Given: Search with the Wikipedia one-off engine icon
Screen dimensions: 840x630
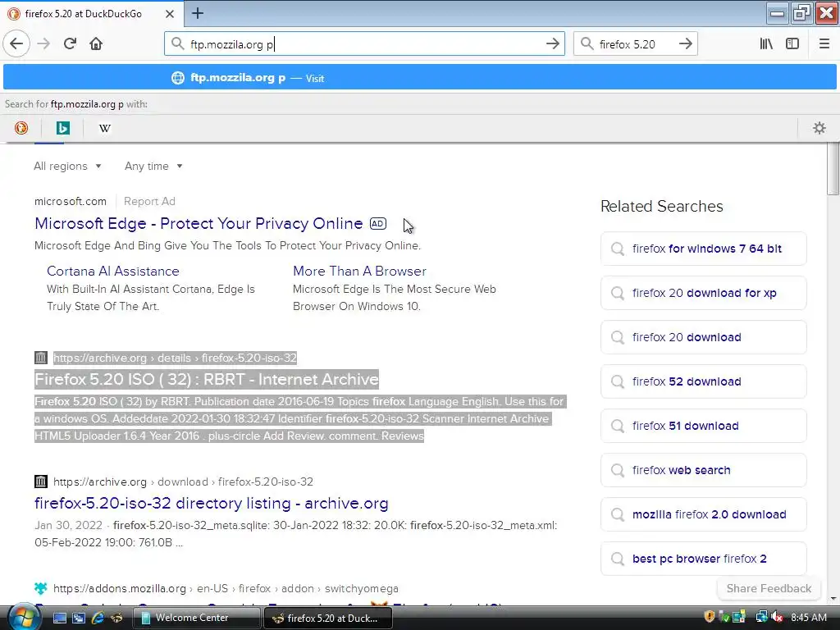Looking at the screenshot, I should click(105, 128).
